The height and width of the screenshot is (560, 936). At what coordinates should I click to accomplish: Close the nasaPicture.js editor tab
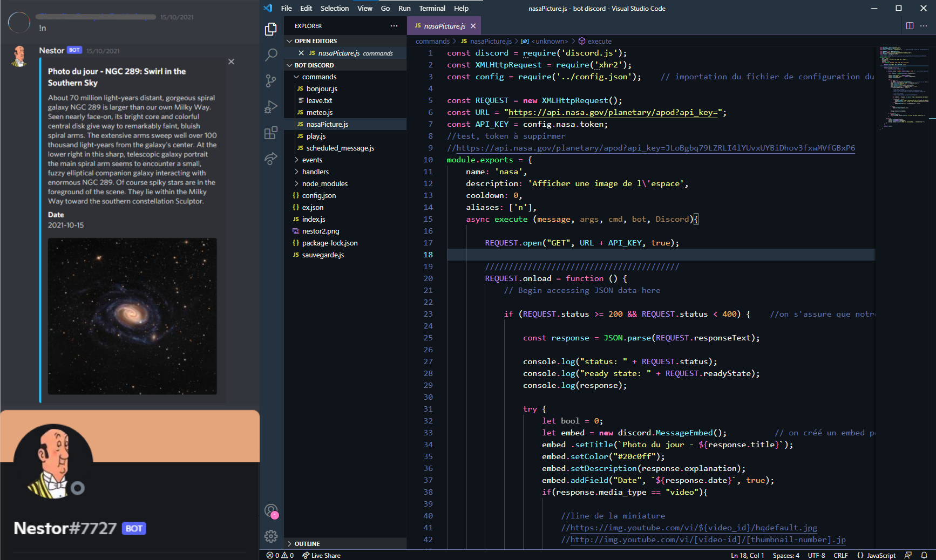[473, 26]
